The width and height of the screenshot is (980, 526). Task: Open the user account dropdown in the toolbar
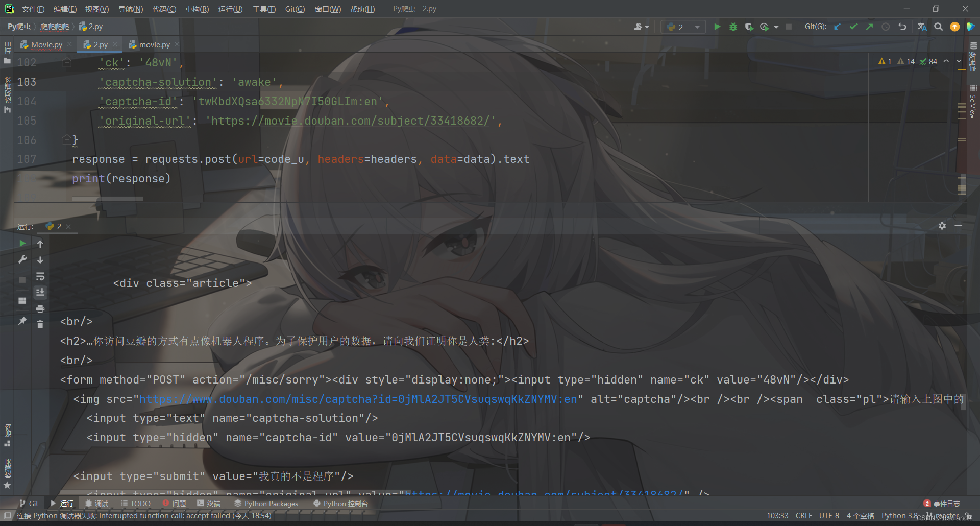pyautogui.click(x=641, y=27)
